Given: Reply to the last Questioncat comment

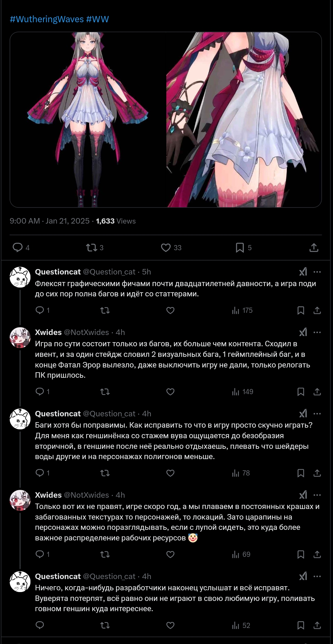Looking at the screenshot, I should (x=40, y=626).
